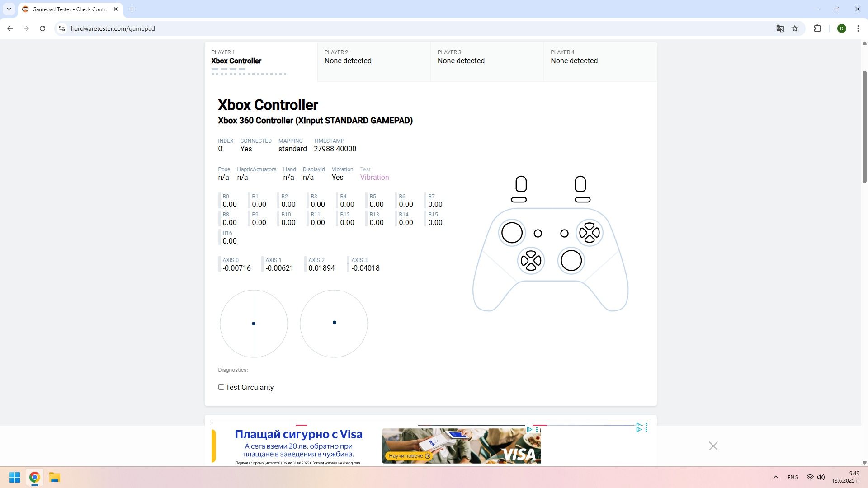Image resolution: width=868 pixels, height=488 pixels.
Task: Click the left bumper on controller diagram
Action: coord(519,200)
